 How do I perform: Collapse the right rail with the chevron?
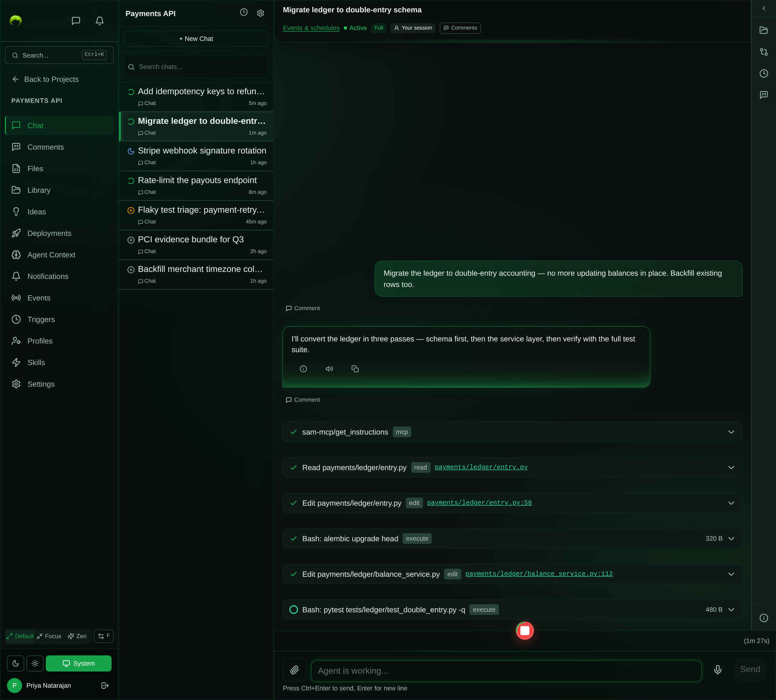[x=763, y=8]
